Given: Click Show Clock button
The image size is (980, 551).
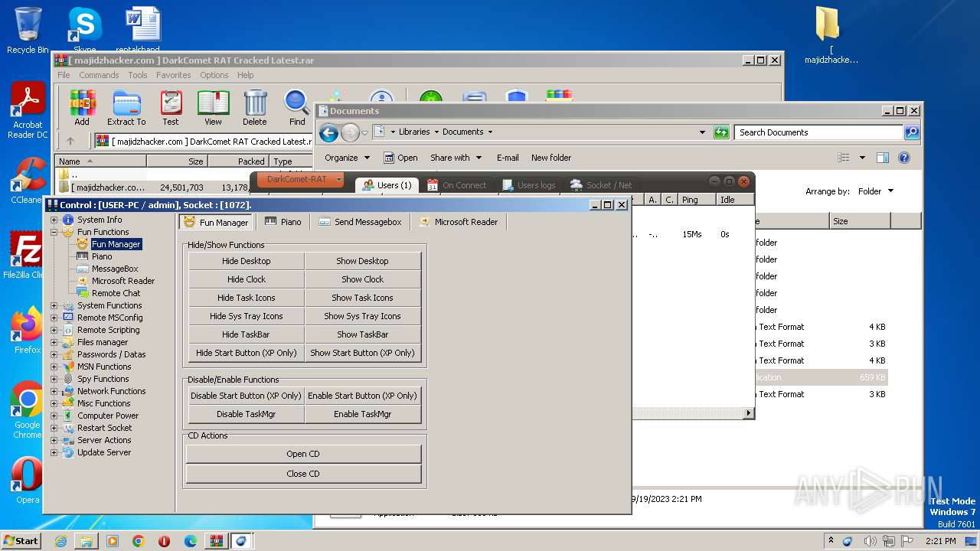Looking at the screenshot, I should coord(363,279).
